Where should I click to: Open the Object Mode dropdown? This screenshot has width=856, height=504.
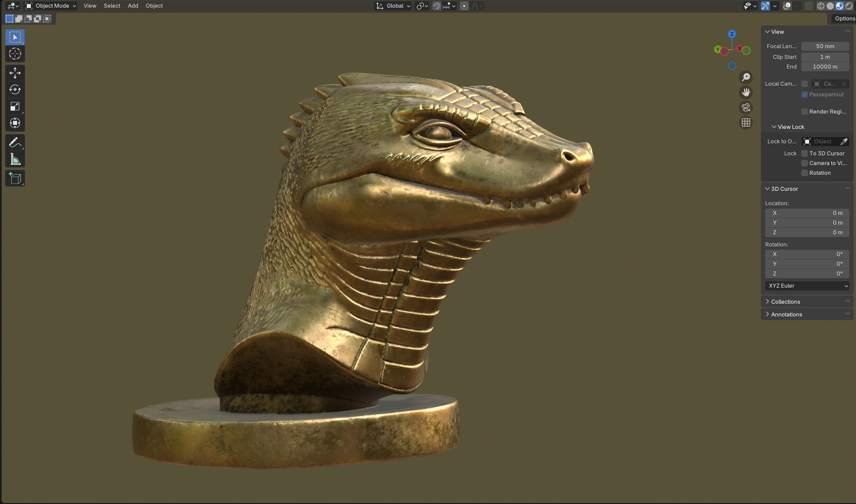[x=51, y=6]
